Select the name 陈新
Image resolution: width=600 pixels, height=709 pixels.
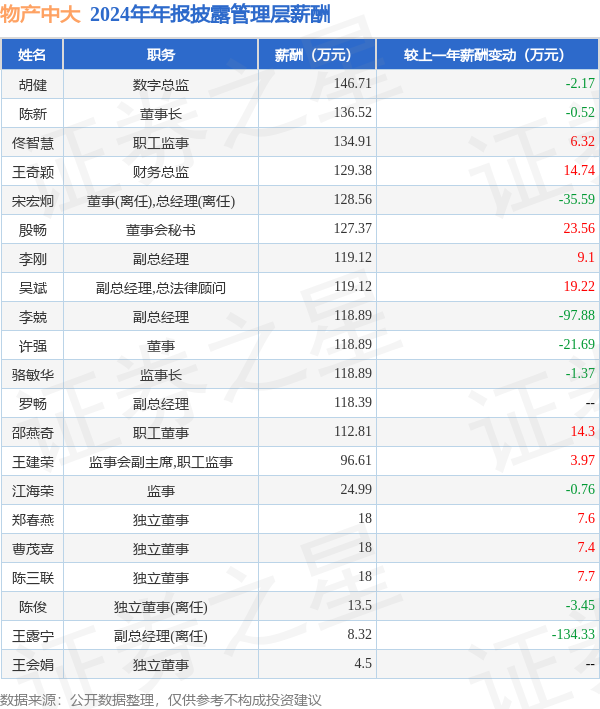pyautogui.click(x=33, y=113)
